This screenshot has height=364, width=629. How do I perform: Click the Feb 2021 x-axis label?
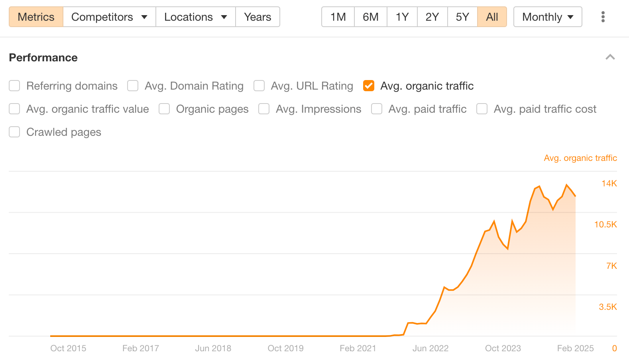(x=358, y=348)
